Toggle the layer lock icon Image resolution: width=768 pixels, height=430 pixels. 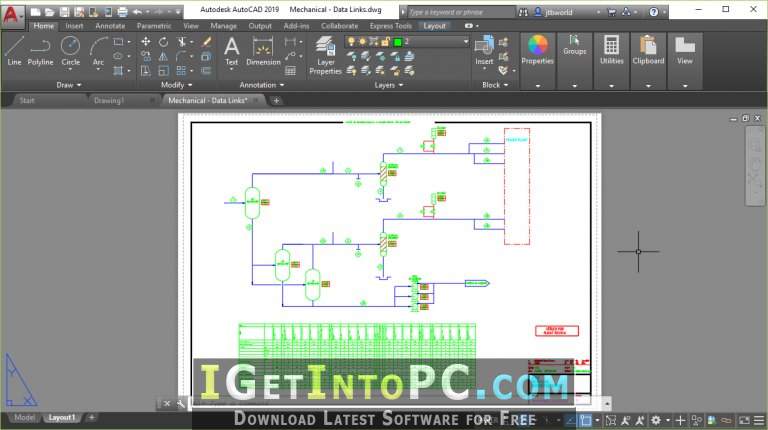tap(385, 42)
